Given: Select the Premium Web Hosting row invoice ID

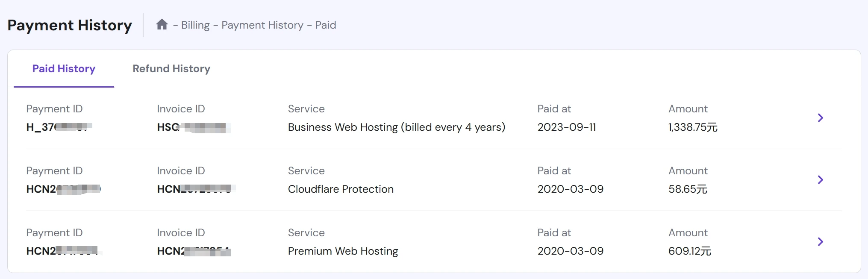Looking at the screenshot, I should tap(194, 251).
